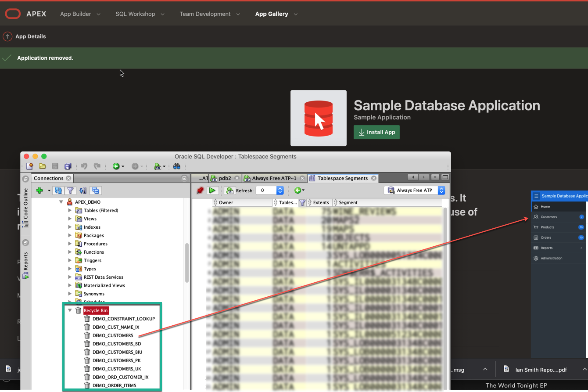Click the Open folder icon in toolbar
588x392 pixels.
click(x=43, y=166)
